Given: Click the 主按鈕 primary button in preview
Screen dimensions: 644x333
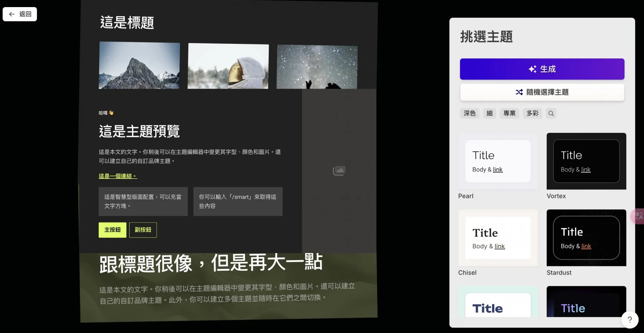Looking at the screenshot, I should click(112, 230).
